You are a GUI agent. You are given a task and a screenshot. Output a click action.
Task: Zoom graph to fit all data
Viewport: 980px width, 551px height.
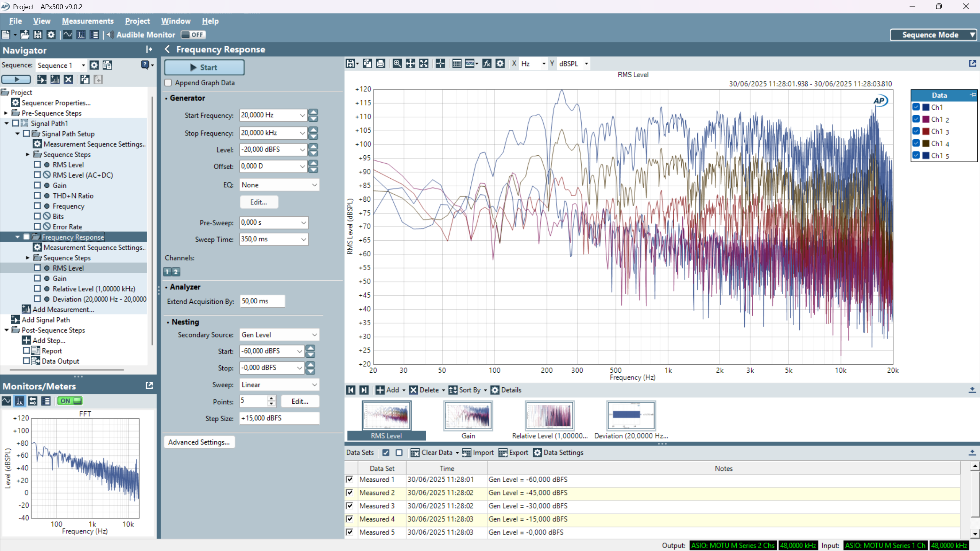click(x=424, y=64)
